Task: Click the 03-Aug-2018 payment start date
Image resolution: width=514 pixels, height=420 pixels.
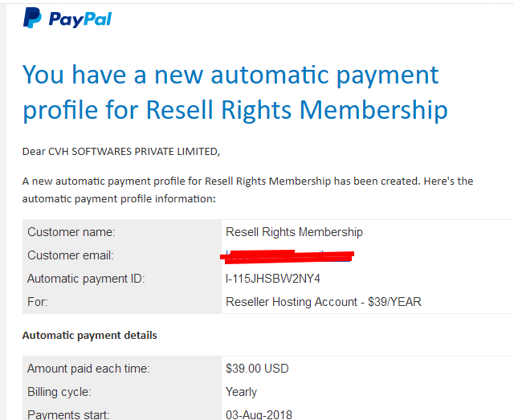Action: click(x=259, y=414)
